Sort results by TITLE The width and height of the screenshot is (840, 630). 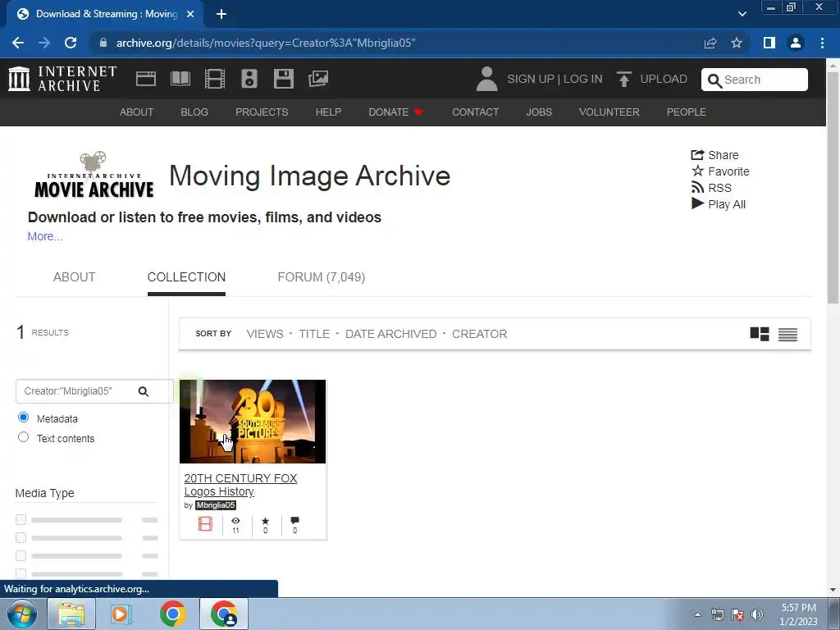pyautogui.click(x=314, y=334)
